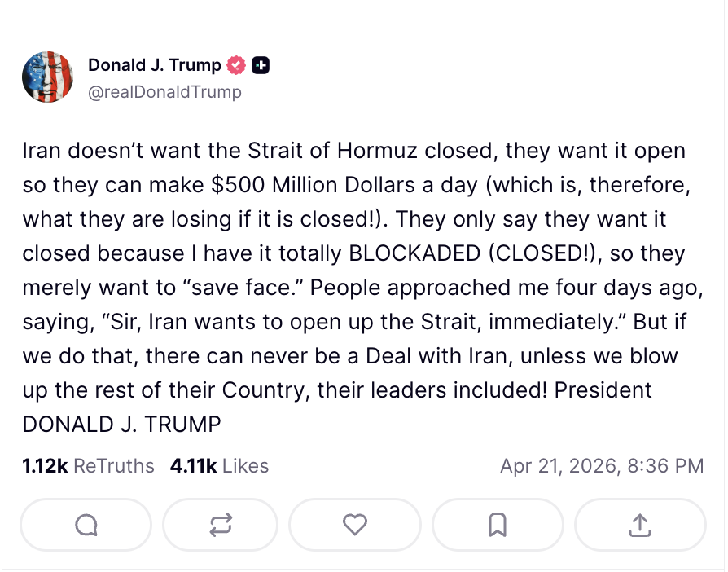Open the share upload icon
This screenshot has height=572, width=728.
pyautogui.click(x=640, y=526)
